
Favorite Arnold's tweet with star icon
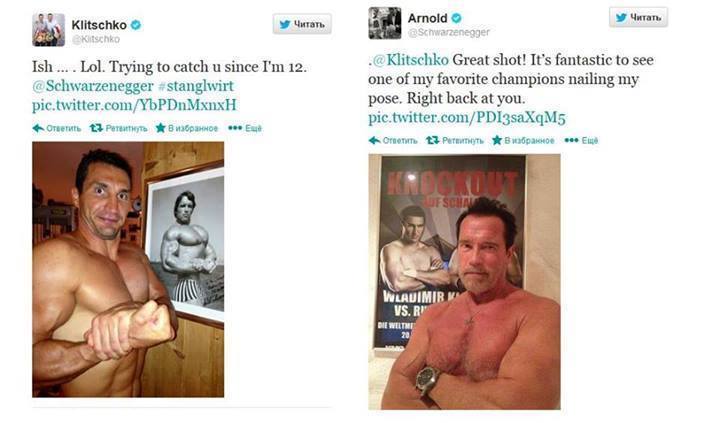pyautogui.click(x=497, y=140)
